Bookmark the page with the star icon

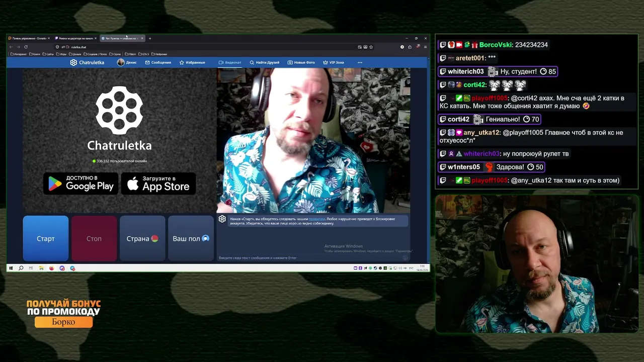371,47
